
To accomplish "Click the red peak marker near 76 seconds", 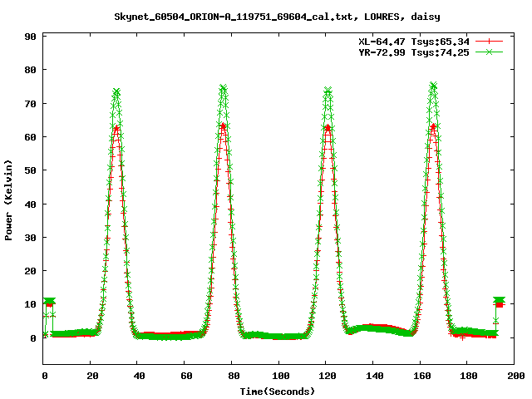I will (x=223, y=126).
